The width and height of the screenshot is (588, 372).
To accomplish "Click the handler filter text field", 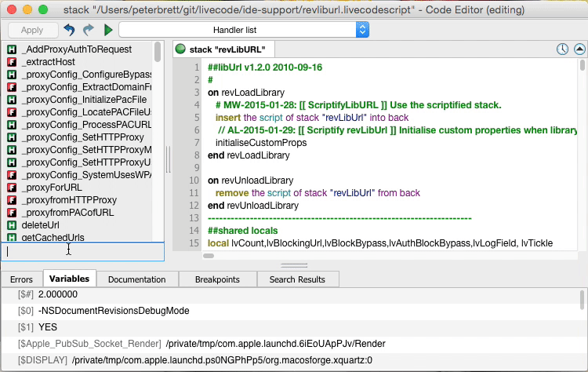I will (82, 251).
